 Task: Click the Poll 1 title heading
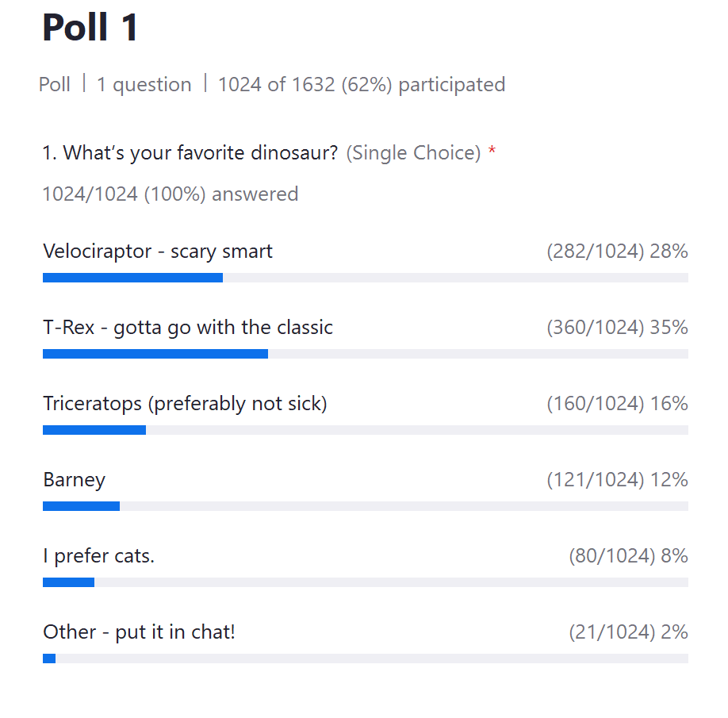click(x=90, y=29)
